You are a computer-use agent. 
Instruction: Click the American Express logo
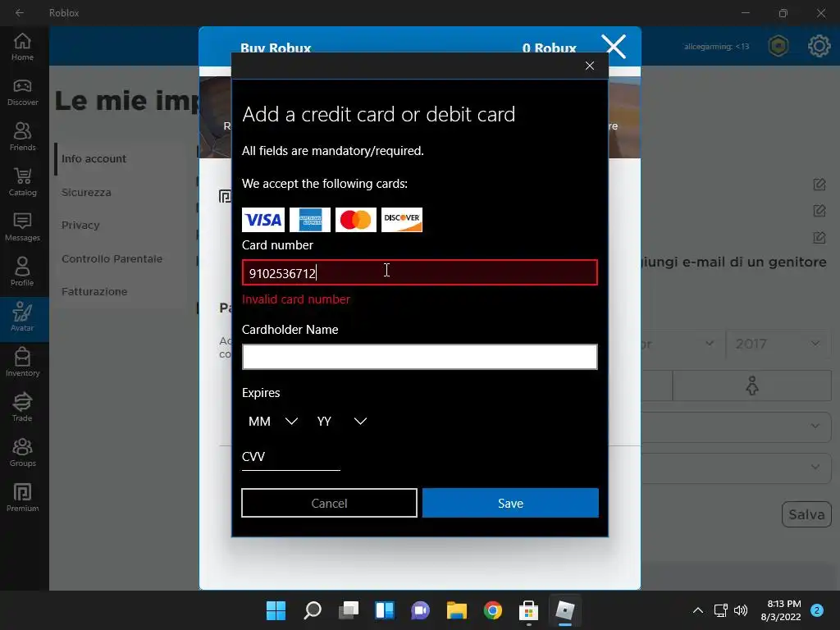pyautogui.click(x=309, y=220)
